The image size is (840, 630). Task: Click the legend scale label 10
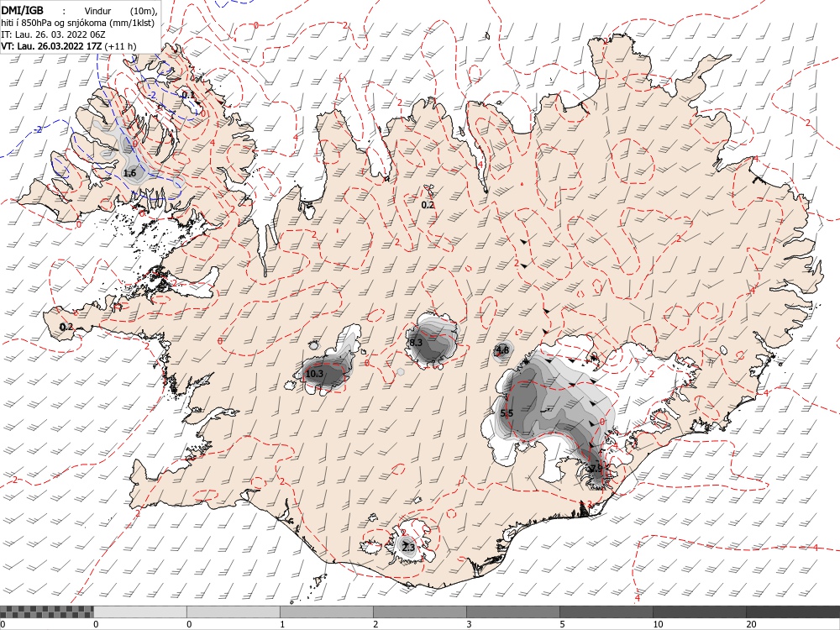[x=658, y=624]
